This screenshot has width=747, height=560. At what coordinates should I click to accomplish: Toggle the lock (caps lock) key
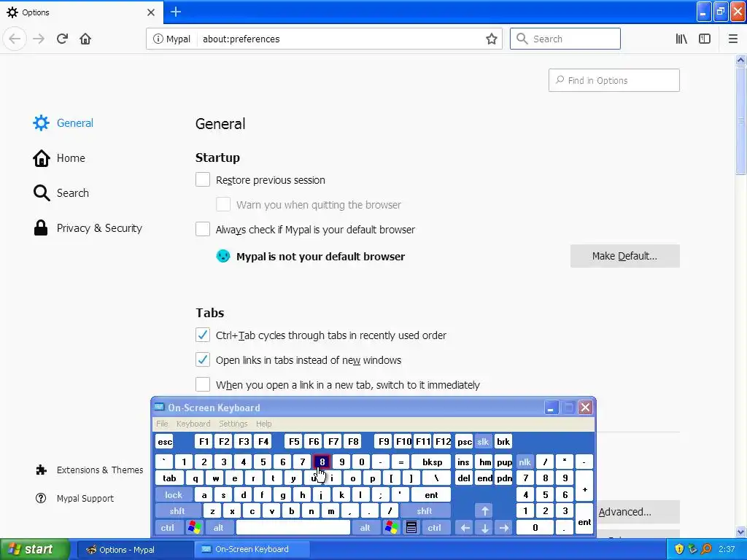(x=174, y=495)
